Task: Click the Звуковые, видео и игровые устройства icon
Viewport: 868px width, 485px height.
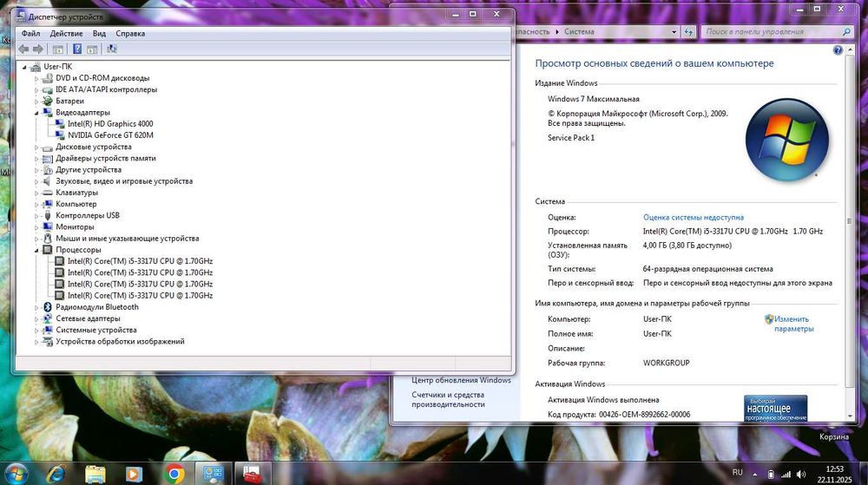Action: click(48, 180)
